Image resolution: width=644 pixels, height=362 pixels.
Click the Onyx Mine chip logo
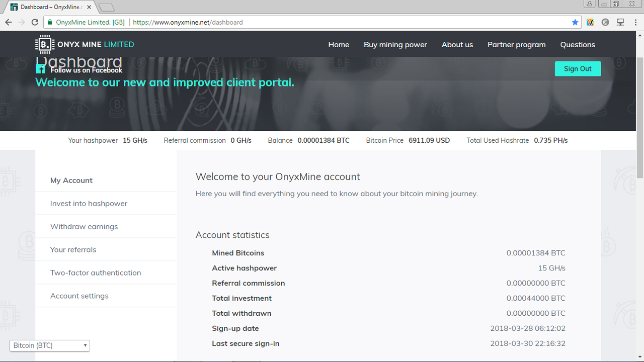pos(45,44)
